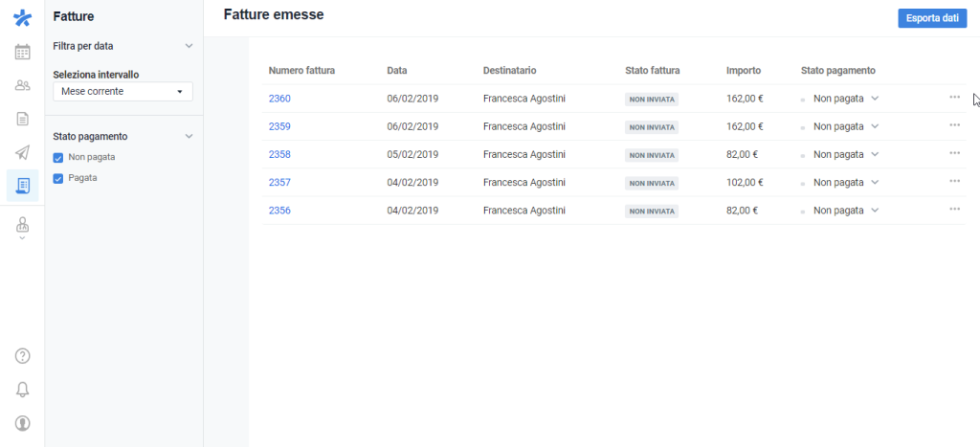Open the notifications bell icon
This screenshot has height=447, width=980.
[x=22, y=389]
